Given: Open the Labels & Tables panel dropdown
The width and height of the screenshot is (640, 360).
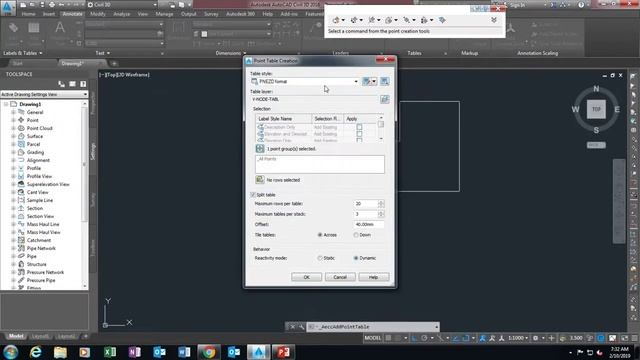Looking at the screenshot, I should click(x=23, y=53).
